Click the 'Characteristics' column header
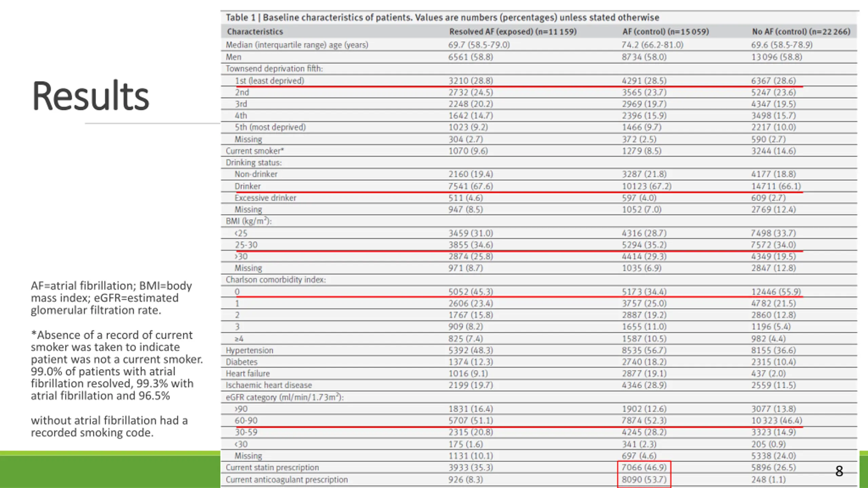The width and height of the screenshot is (868, 488). point(255,32)
